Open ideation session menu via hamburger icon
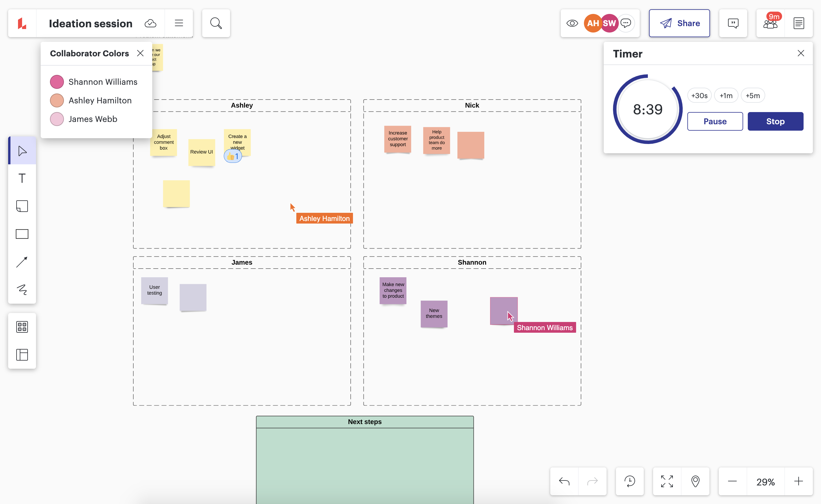821x504 pixels. pos(179,23)
